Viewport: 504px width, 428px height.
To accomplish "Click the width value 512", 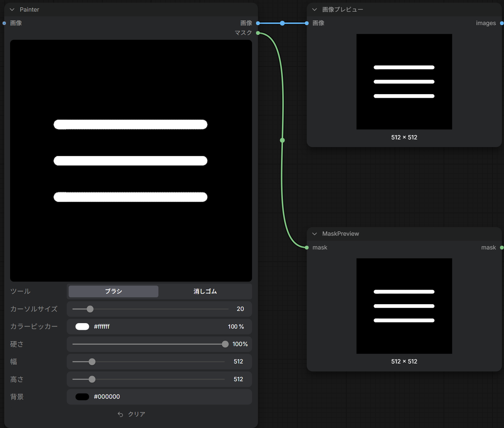I will click(238, 362).
